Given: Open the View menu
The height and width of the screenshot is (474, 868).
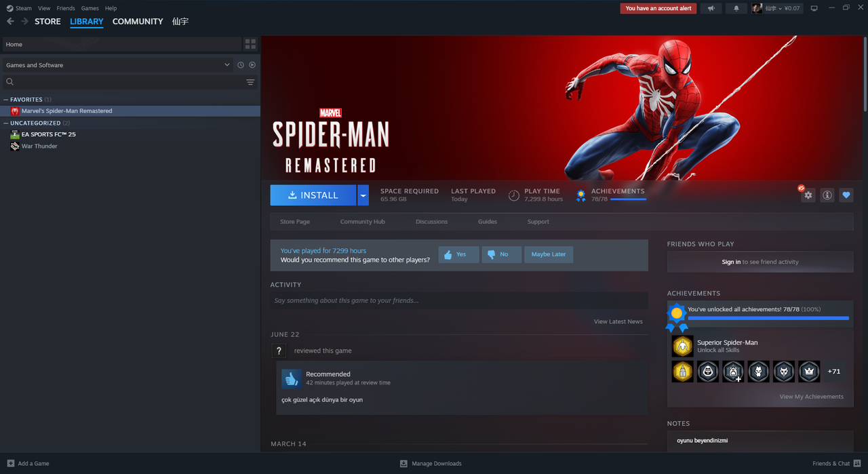Looking at the screenshot, I should (44, 8).
